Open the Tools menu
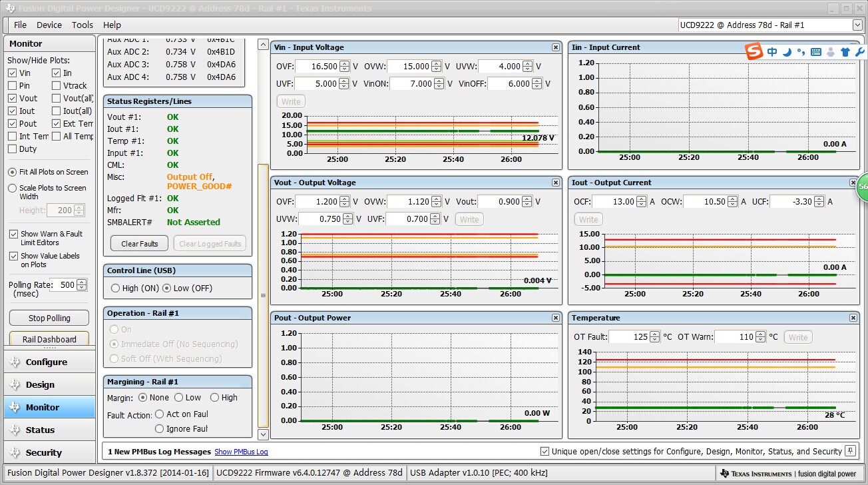Screen dimensions: 868x485 tap(83, 25)
